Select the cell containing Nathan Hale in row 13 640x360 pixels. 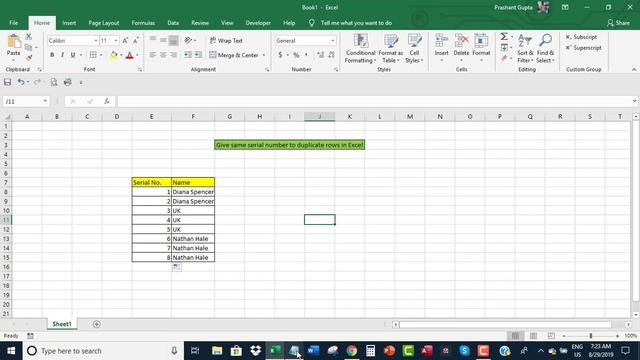click(193, 239)
